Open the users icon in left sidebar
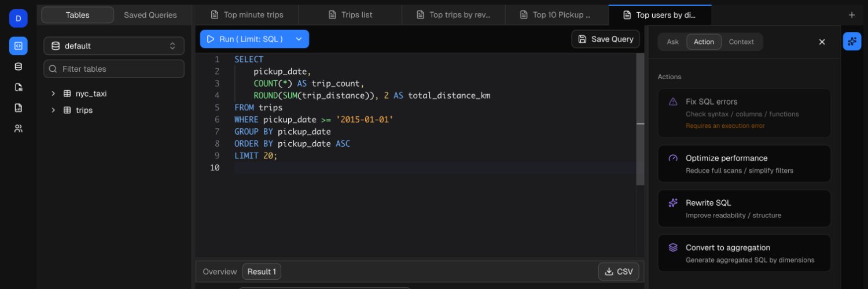This screenshot has height=289, width=868. pyautogui.click(x=18, y=128)
